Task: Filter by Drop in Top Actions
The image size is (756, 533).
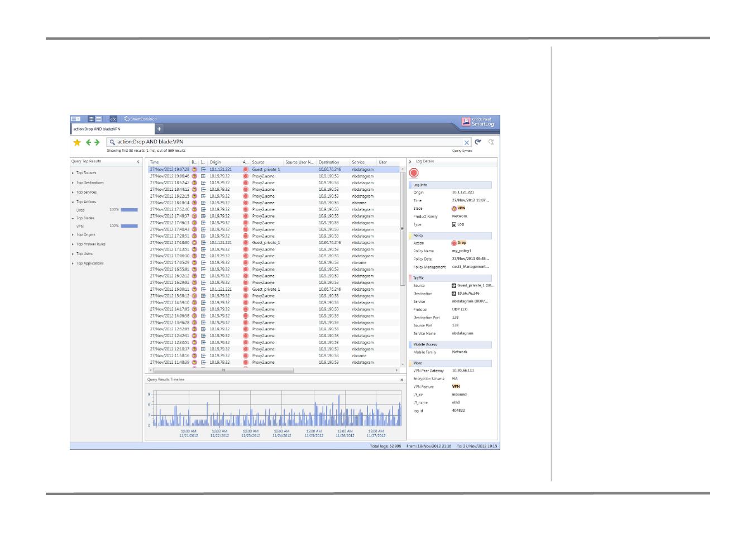Action: pos(81,210)
